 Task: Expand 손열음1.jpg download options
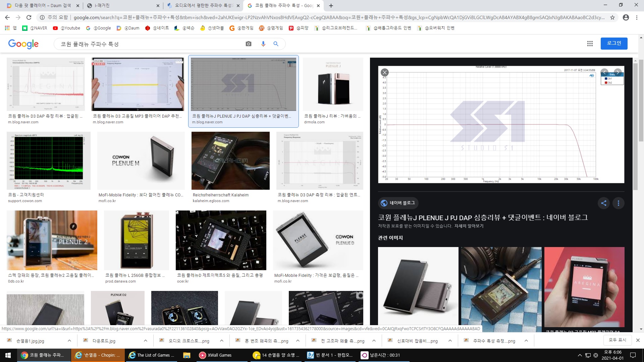tap(69, 341)
